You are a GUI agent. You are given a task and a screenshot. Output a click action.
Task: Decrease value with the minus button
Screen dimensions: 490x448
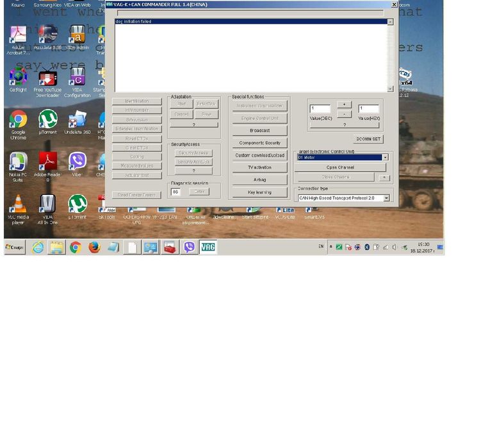pos(344,115)
